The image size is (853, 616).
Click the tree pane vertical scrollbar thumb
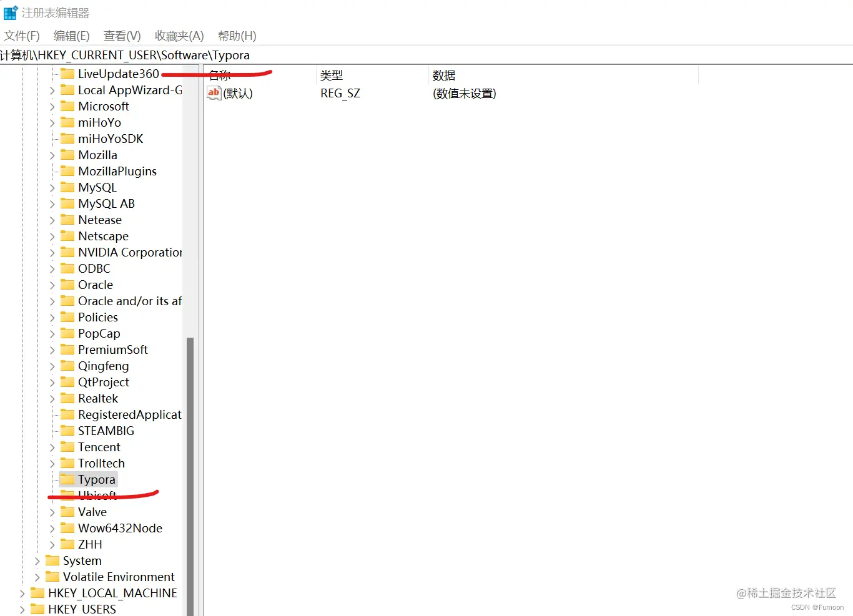[190, 476]
